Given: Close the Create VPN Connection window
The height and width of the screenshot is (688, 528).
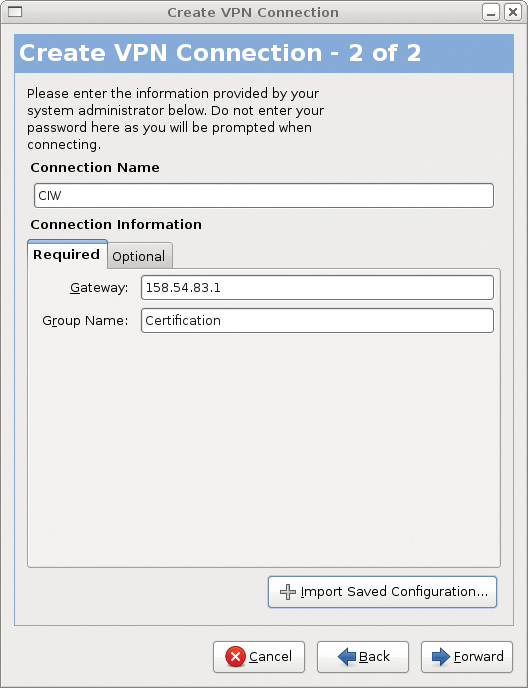Looking at the screenshot, I should point(513,12).
